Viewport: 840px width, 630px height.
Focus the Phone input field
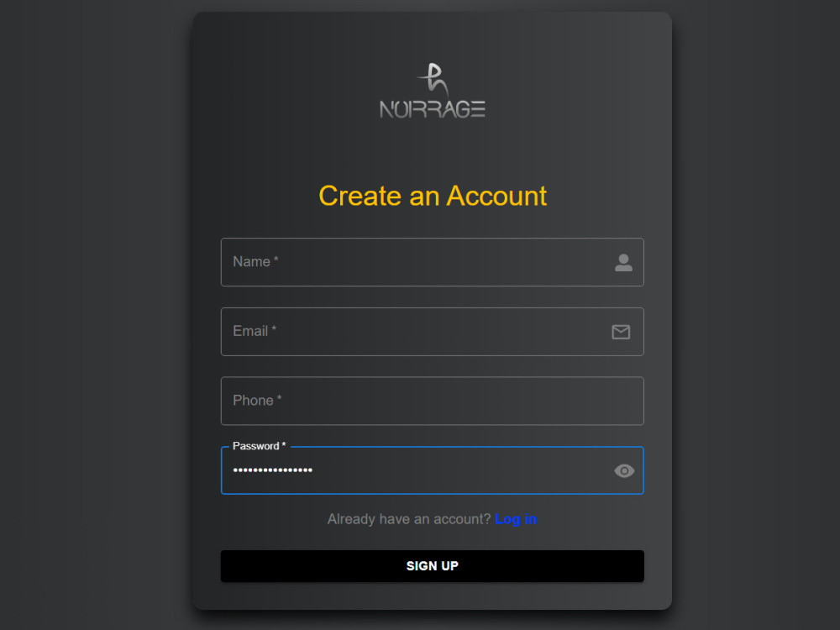[x=433, y=401]
